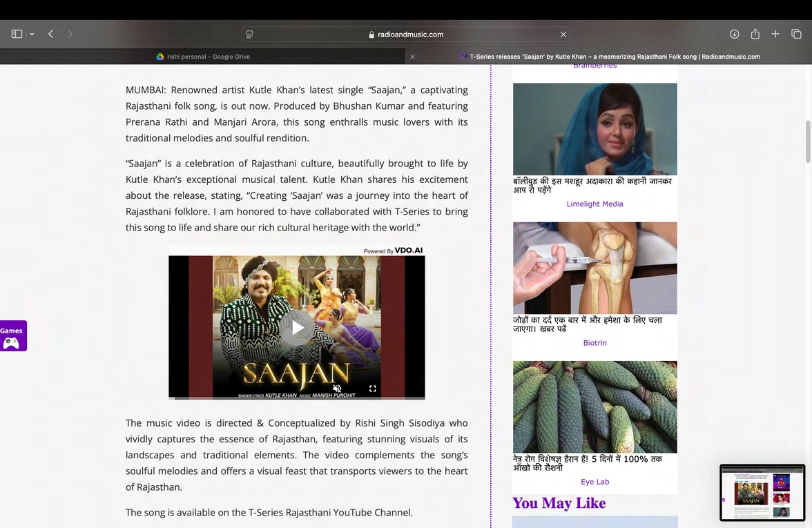Play the Saajan video
Screen dimensions: 812x528
click(x=297, y=328)
